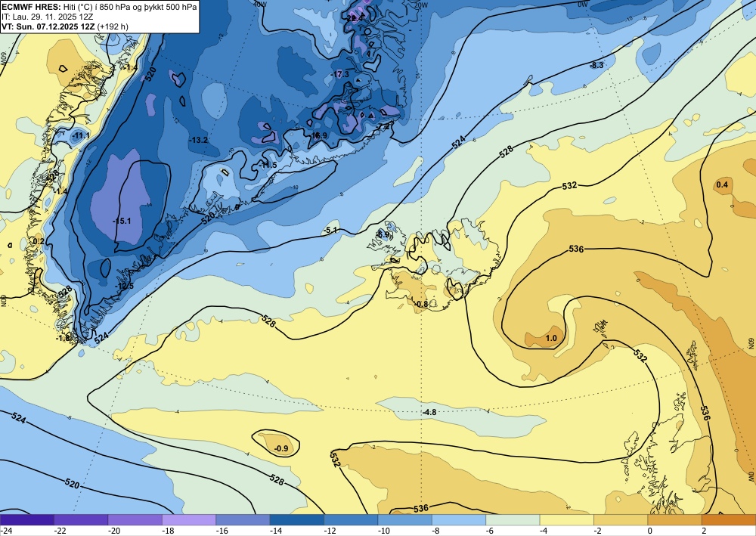
Task: Click the legend swatch between 0 and 2
Action: pos(675,520)
